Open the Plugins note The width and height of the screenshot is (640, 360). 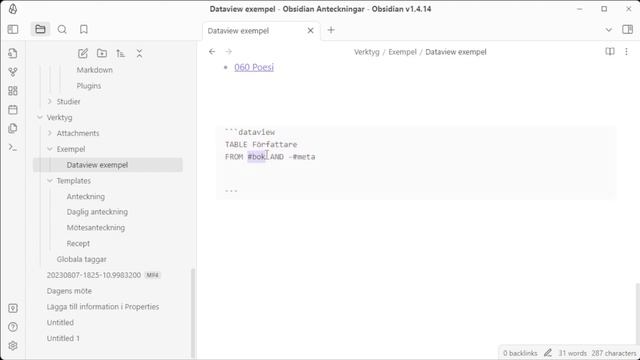coord(89,86)
